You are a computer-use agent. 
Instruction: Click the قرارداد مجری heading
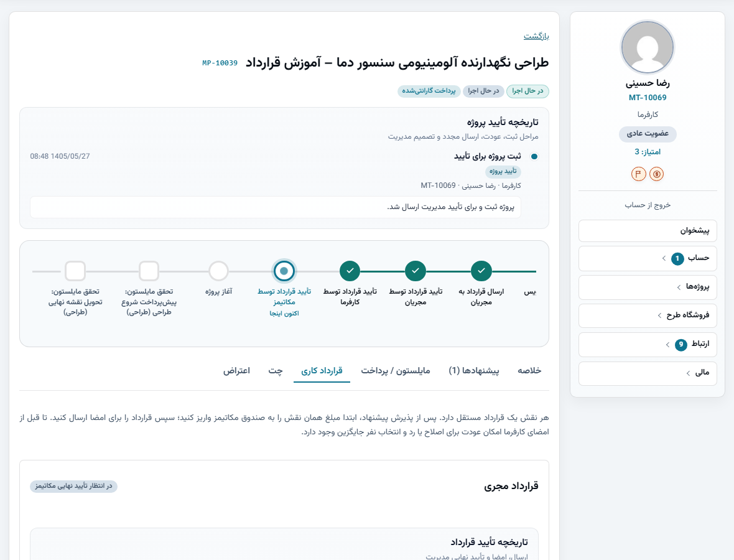point(511,486)
